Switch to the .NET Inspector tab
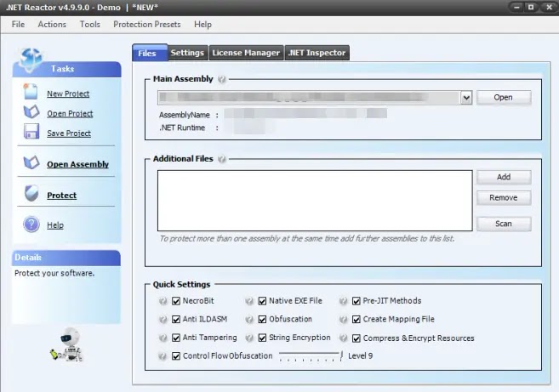The width and height of the screenshot is (559, 392). pyautogui.click(x=317, y=53)
